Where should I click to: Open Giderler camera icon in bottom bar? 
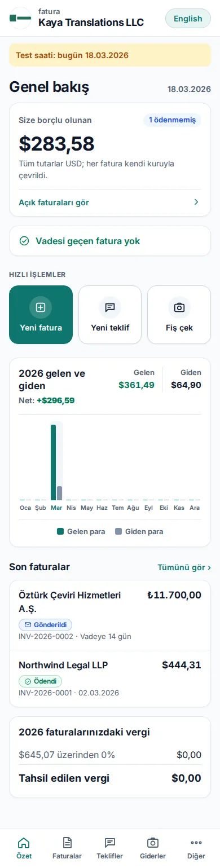click(153, 843)
